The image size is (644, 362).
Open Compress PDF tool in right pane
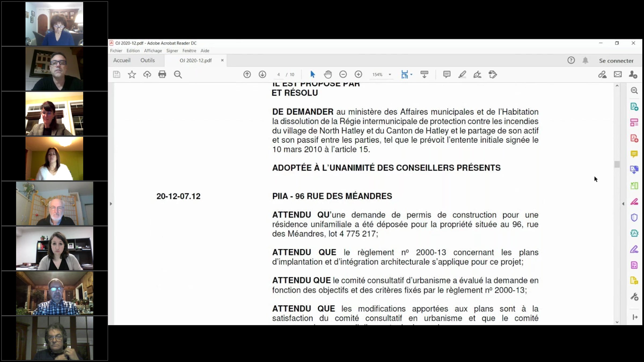tap(634, 233)
